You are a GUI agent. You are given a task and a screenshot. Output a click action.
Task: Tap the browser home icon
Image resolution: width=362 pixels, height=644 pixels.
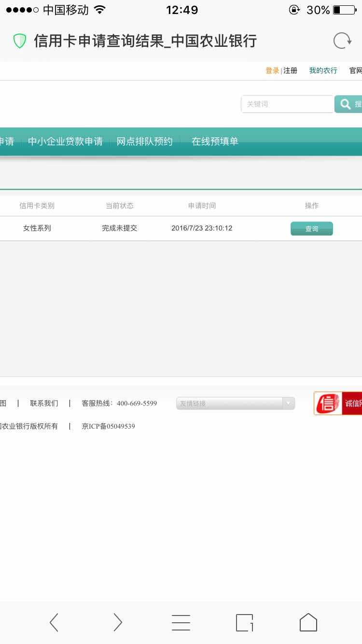pyautogui.click(x=308, y=622)
